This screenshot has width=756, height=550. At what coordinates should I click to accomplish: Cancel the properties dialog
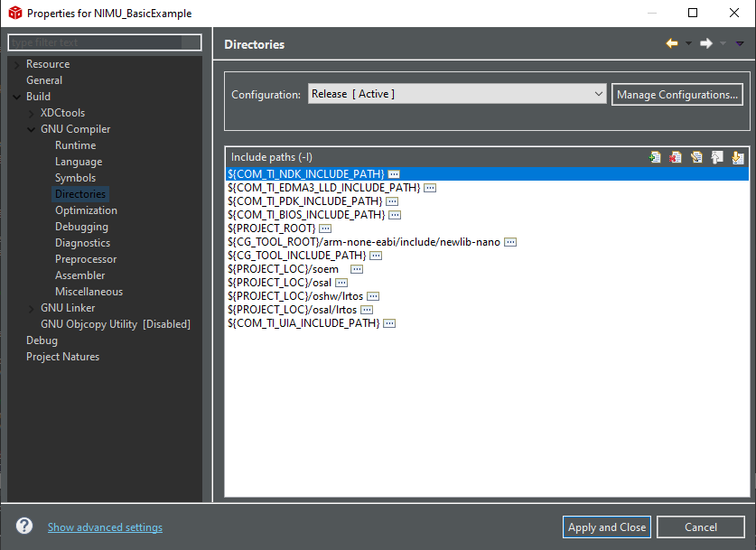click(x=701, y=527)
